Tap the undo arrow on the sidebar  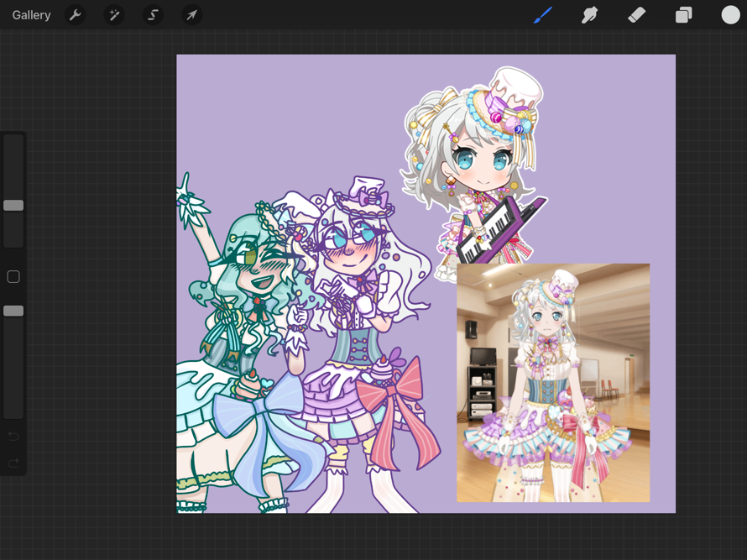(x=13, y=435)
